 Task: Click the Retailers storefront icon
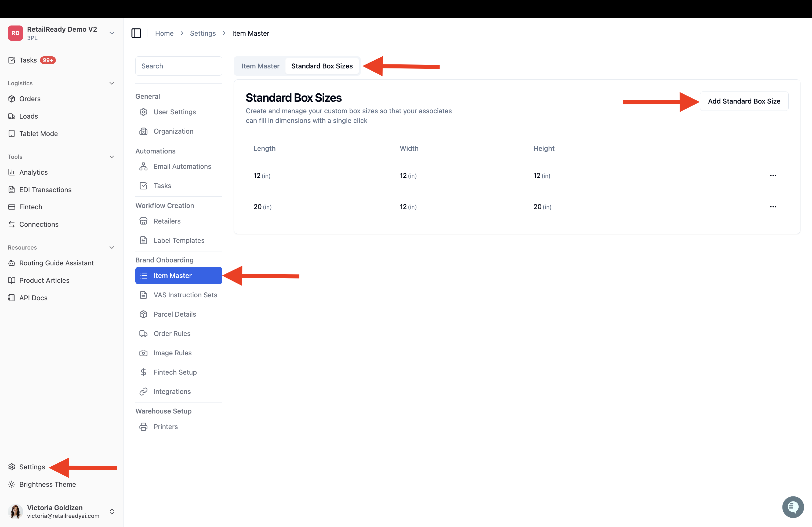tap(143, 221)
